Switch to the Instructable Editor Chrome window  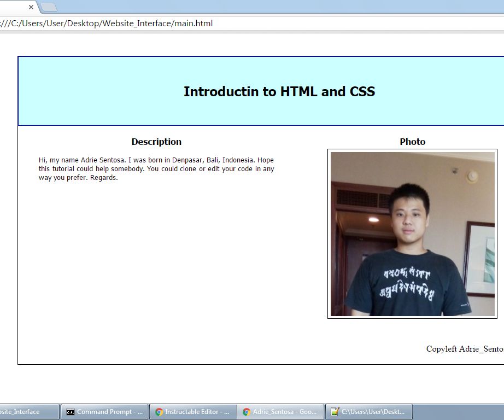point(192,411)
